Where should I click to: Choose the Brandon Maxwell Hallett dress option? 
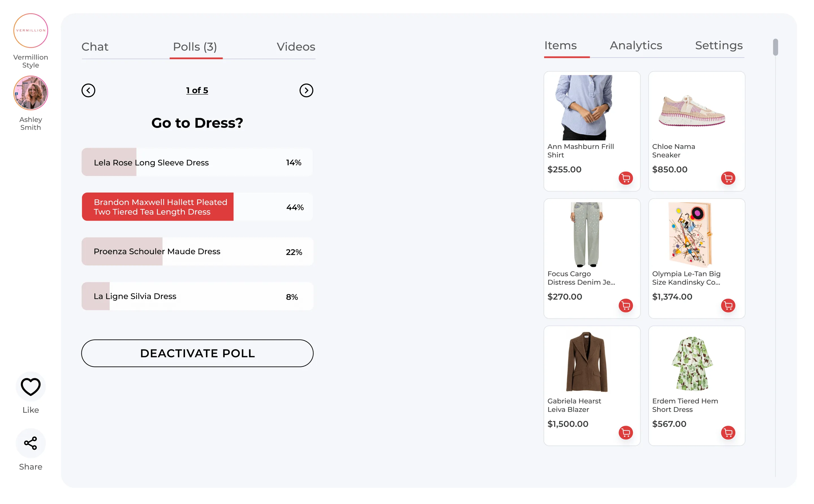coord(197,207)
